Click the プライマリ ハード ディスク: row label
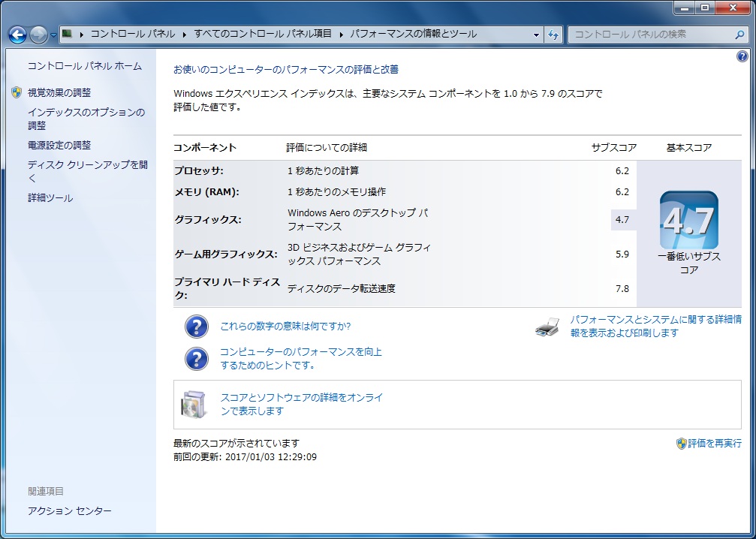This screenshot has height=539, width=756. (227, 289)
